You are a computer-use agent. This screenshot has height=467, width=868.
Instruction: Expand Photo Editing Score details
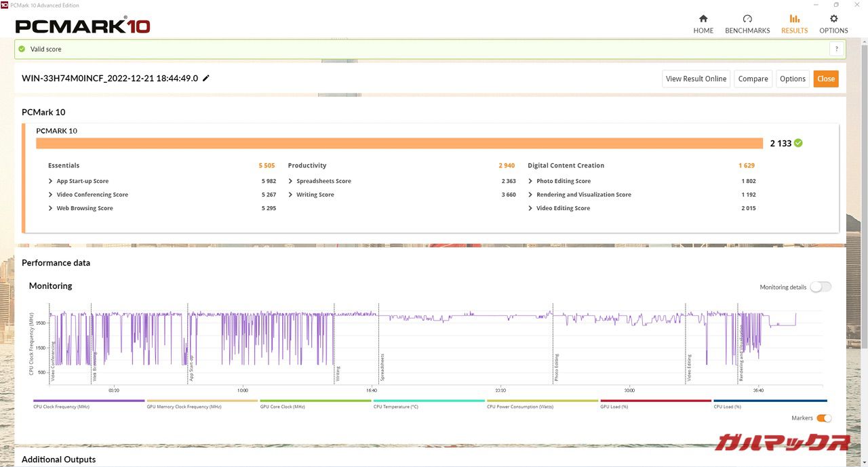tap(530, 181)
